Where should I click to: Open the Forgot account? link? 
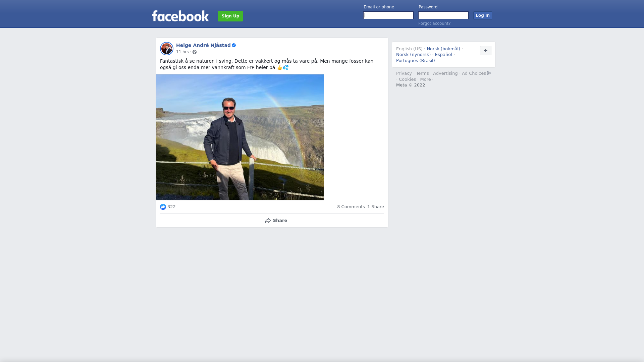click(434, 23)
